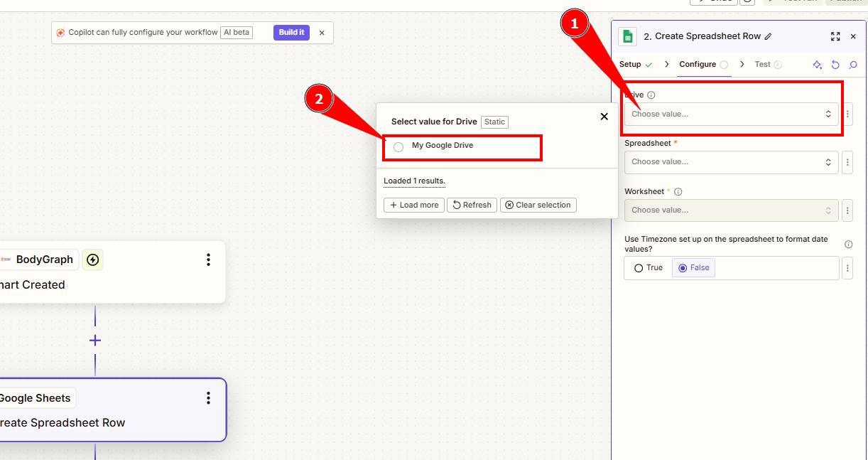Open the Spreadsheet dropdown field
868x460 pixels.
730,162
